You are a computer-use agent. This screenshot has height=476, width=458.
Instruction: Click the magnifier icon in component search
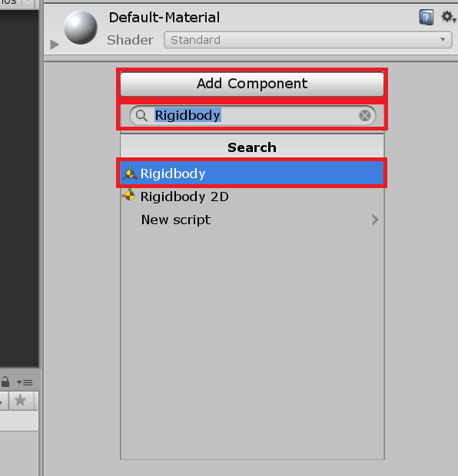(141, 115)
